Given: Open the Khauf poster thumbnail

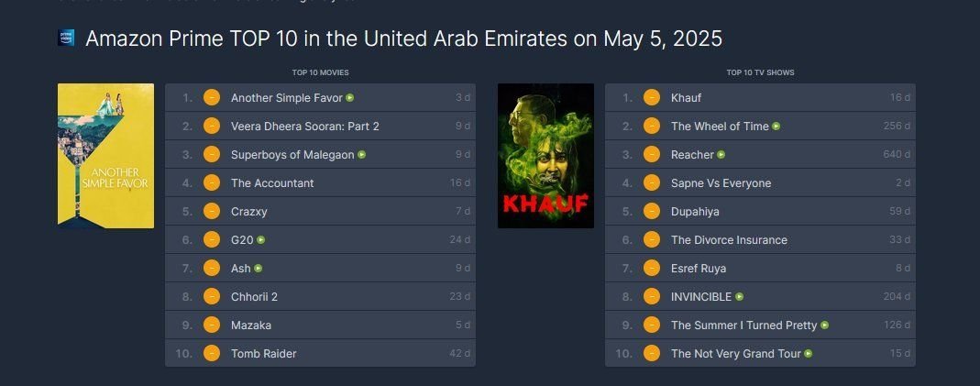Looking at the screenshot, I should [x=545, y=155].
